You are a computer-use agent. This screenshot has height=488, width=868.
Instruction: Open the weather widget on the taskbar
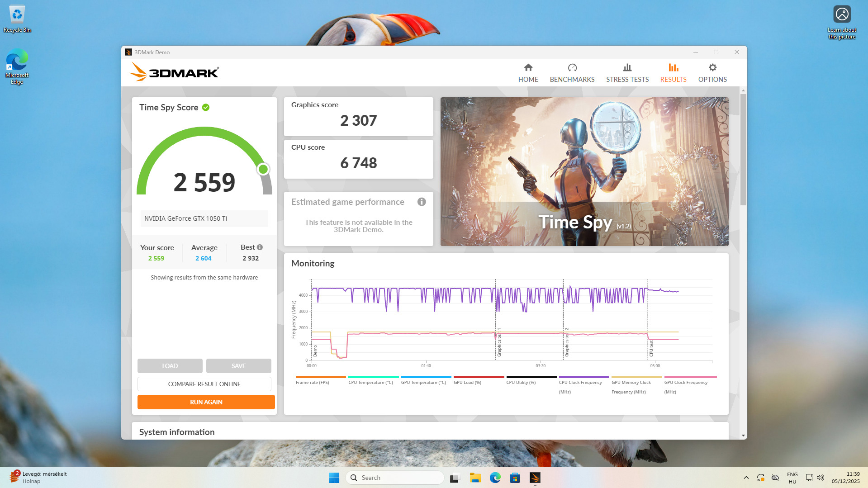pos(38,477)
